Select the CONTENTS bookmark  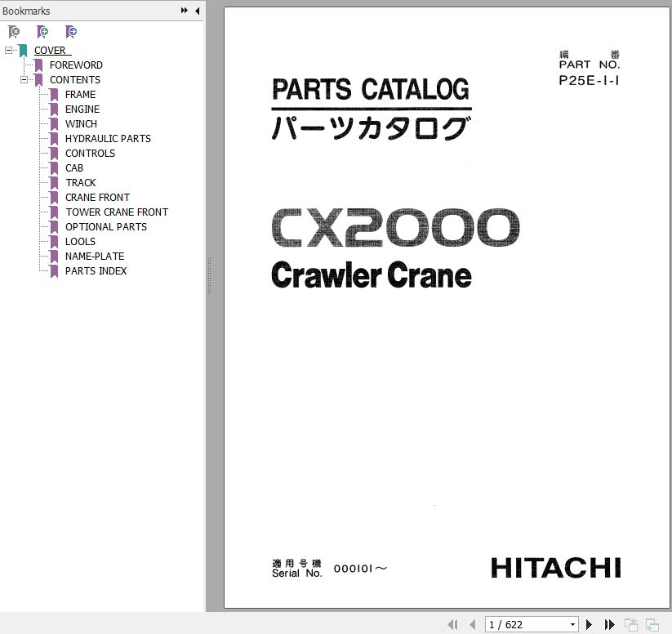(x=75, y=80)
